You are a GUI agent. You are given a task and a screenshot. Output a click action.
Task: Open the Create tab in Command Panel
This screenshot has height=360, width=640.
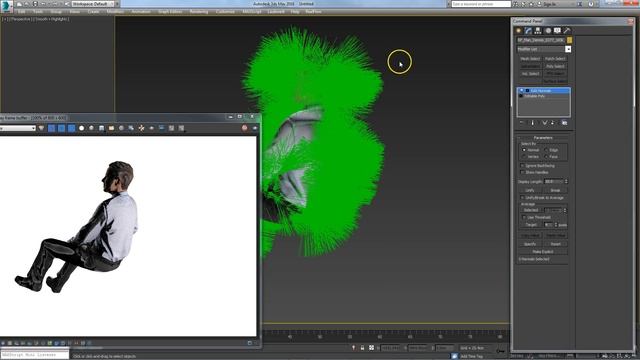coord(519,31)
